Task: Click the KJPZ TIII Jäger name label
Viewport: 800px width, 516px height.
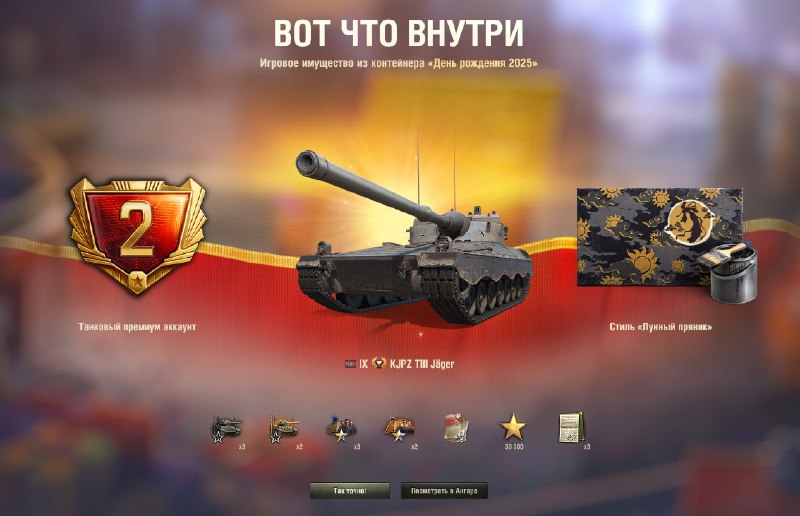Action: 422,364
